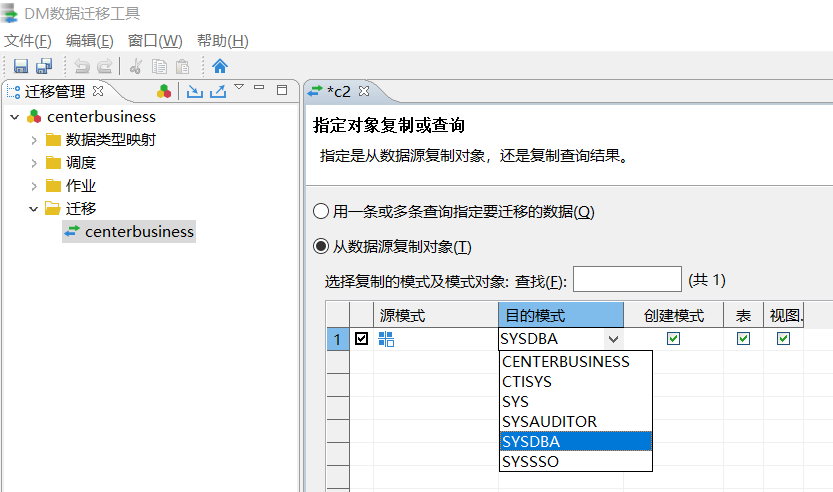833x492 pixels.
Task: Choose CTISYS from the dropdown list
Action: tap(576, 381)
